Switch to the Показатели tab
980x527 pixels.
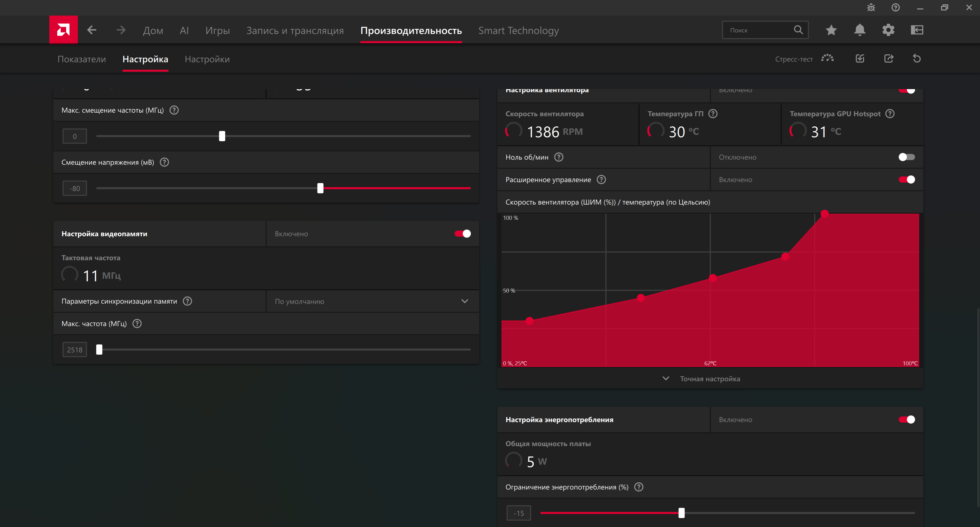pyautogui.click(x=81, y=59)
